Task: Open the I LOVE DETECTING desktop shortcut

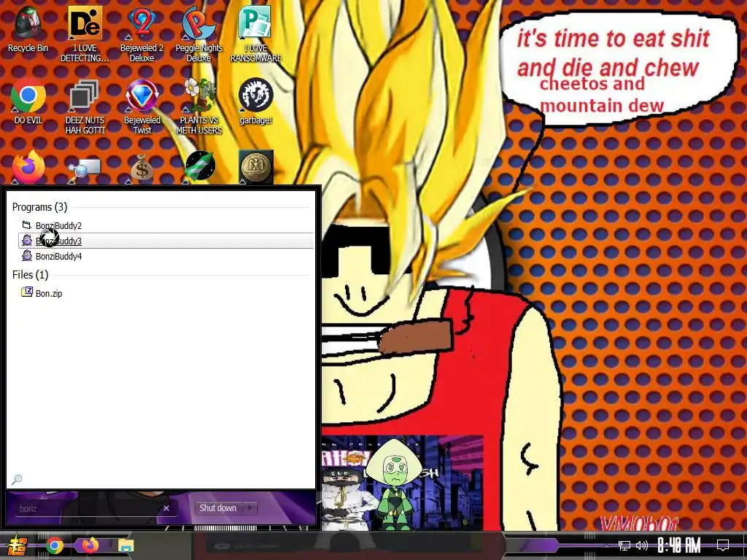Action: (x=85, y=34)
